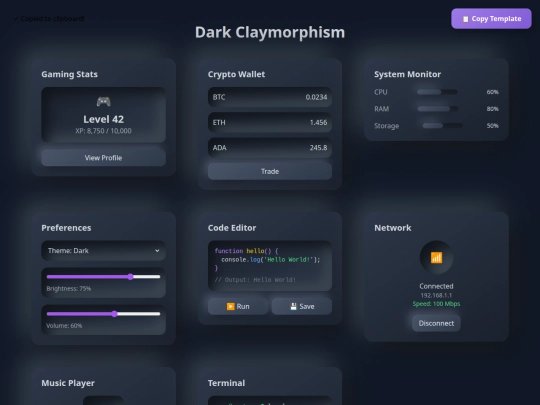Open View Profile in Gaming Stats
This screenshot has width=540, height=405.
103,158
